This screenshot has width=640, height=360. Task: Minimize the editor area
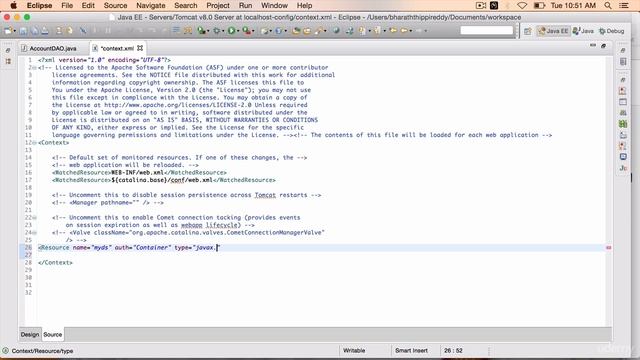tap(593, 46)
